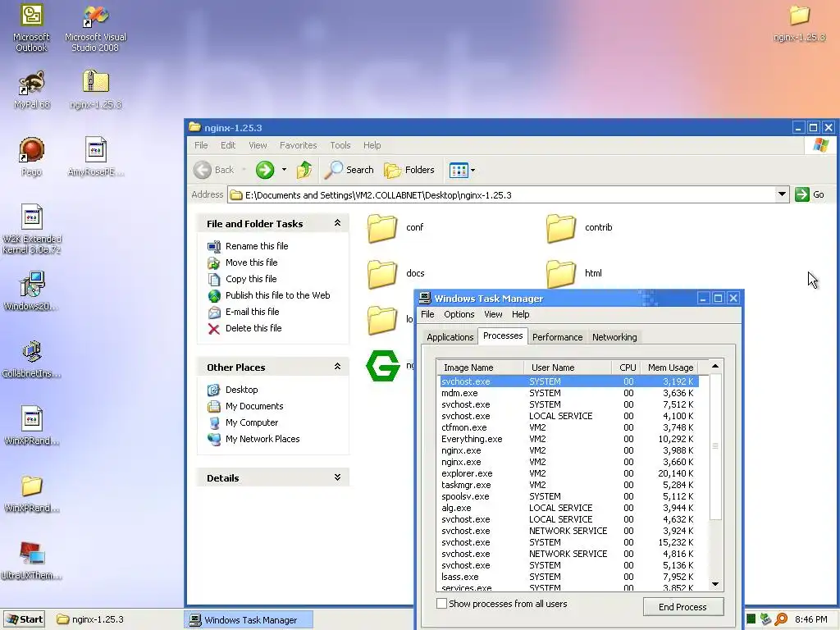The width and height of the screenshot is (840, 630).
Task: Expand the Details panel
Action: pyautogui.click(x=337, y=477)
